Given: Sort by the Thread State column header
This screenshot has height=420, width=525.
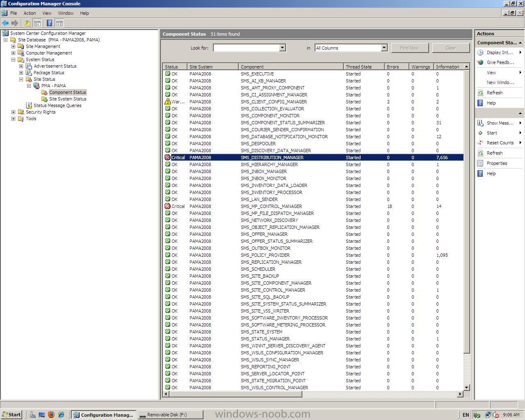Looking at the screenshot, I should click(363, 67).
